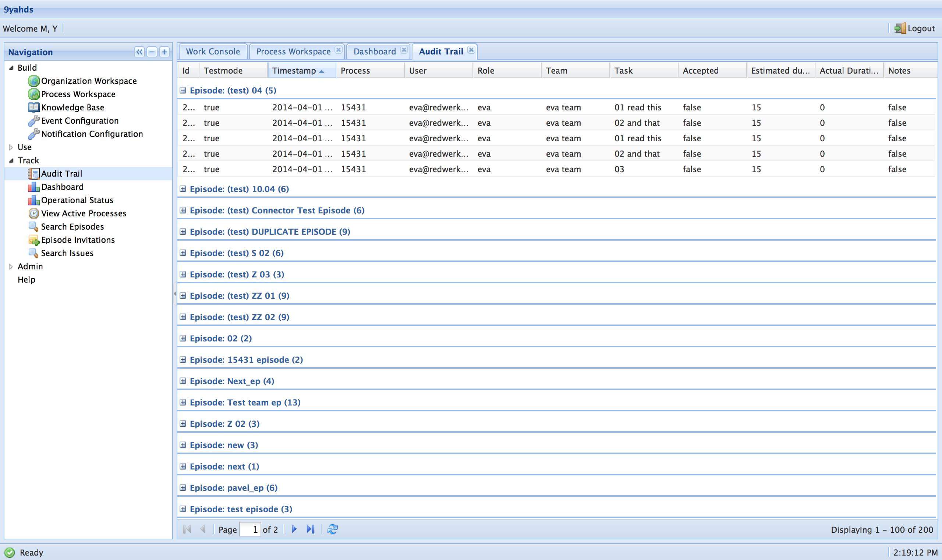Screen dimensions: 942x560
Task: Open View Active Processes in navigation
Action: 84,213
